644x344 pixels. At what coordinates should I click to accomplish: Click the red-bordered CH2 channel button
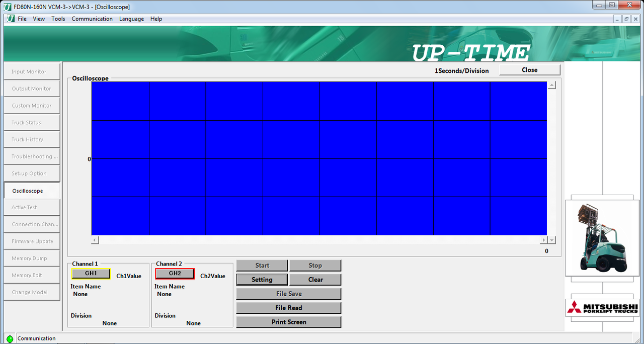tap(175, 273)
